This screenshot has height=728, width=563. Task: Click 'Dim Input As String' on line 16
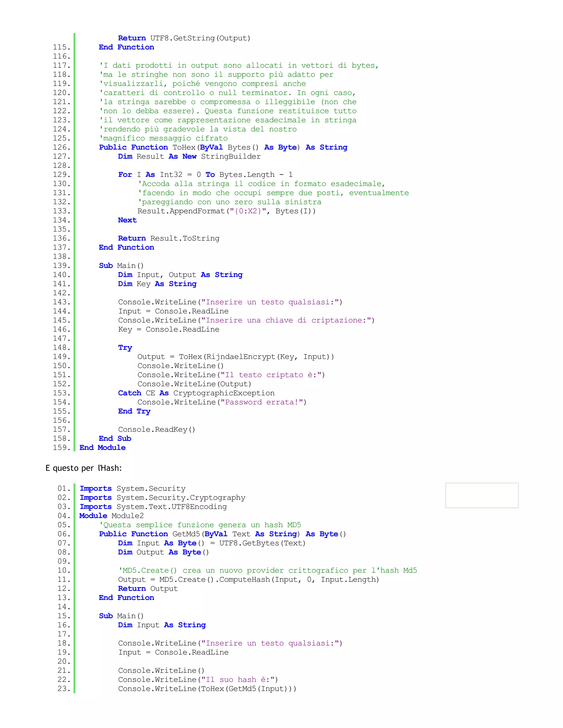click(x=162, y=625)
